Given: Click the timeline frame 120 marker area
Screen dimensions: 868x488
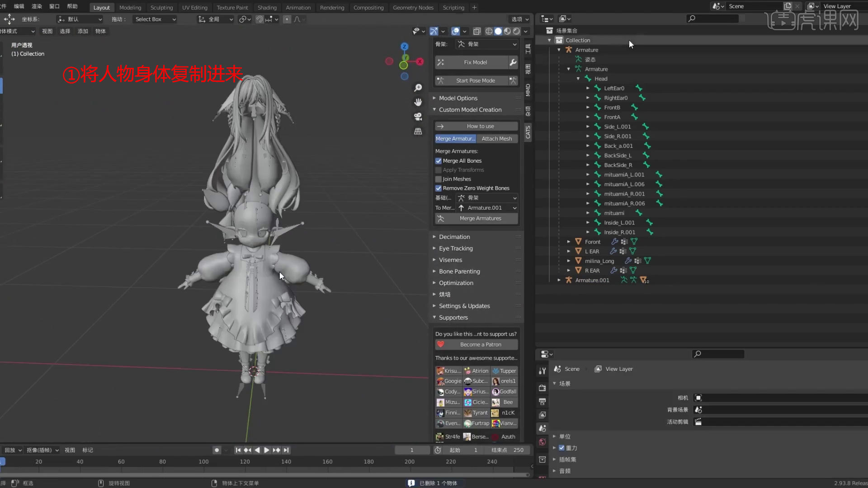Looking at the screenshot, I should point(245,462).
